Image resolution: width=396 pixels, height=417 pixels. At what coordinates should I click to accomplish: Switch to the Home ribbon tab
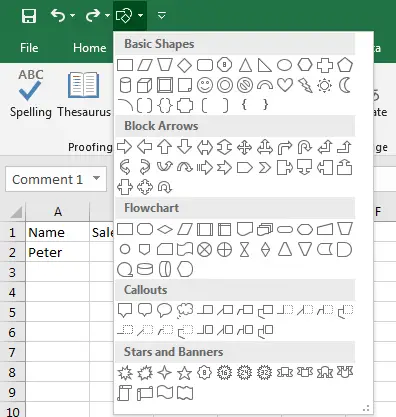(90, 48)
